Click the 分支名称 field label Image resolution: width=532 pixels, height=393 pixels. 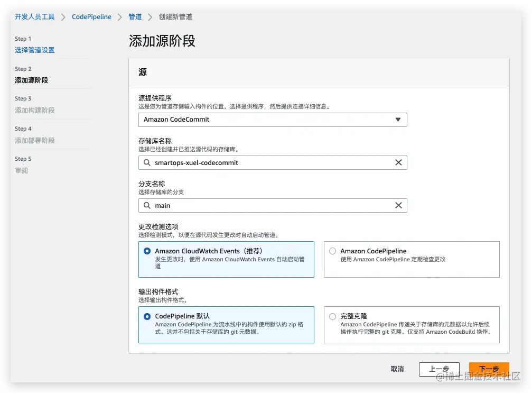152,184
